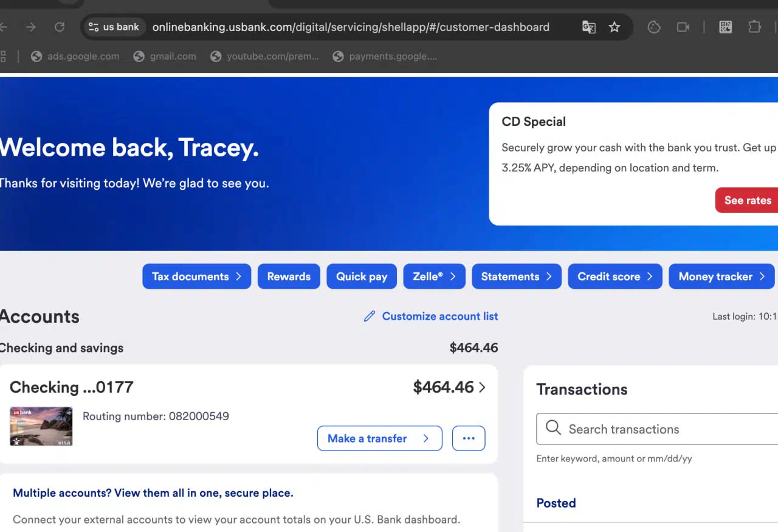This screenshot has width=778, height=532.
Task: Click the Checking and savings total $464.46
Action: (x=473, y=348)
